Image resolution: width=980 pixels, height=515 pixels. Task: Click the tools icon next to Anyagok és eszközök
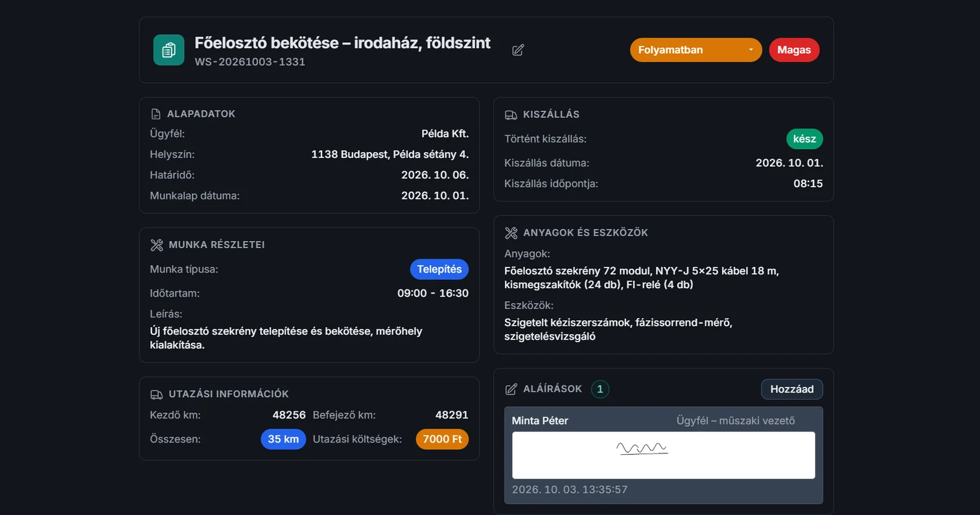[x=511, y=233]
